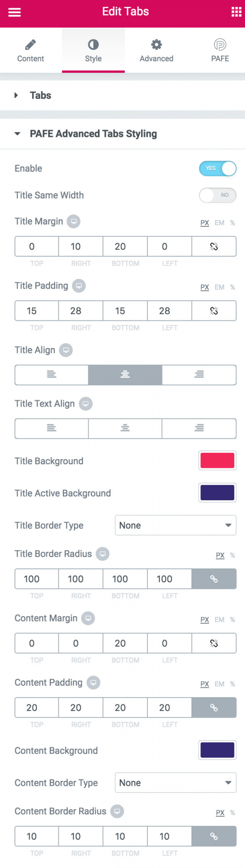Set Title Border Radius units to percent
Viewport: 245px width, 868px height.
coord(232,555)
